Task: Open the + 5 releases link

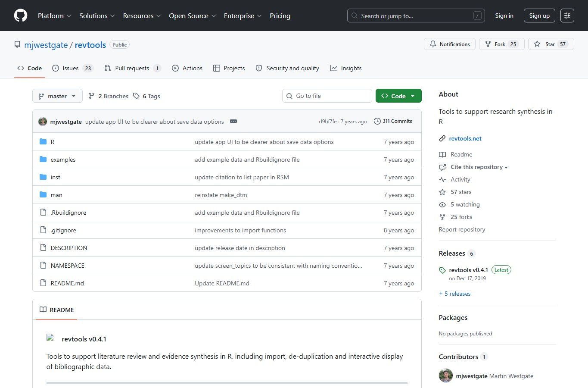Action: pyautogui.click(x=455, y=294)
